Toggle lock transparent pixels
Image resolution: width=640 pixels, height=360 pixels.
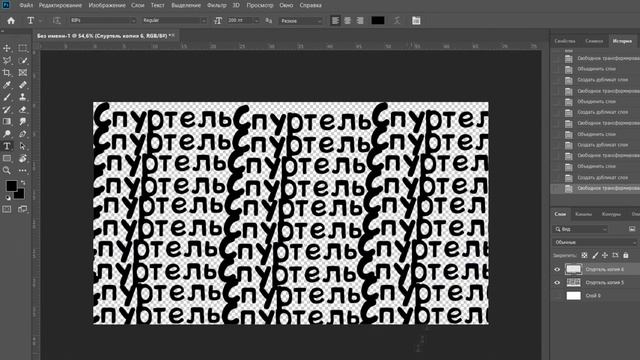click(x=584, y=256)
